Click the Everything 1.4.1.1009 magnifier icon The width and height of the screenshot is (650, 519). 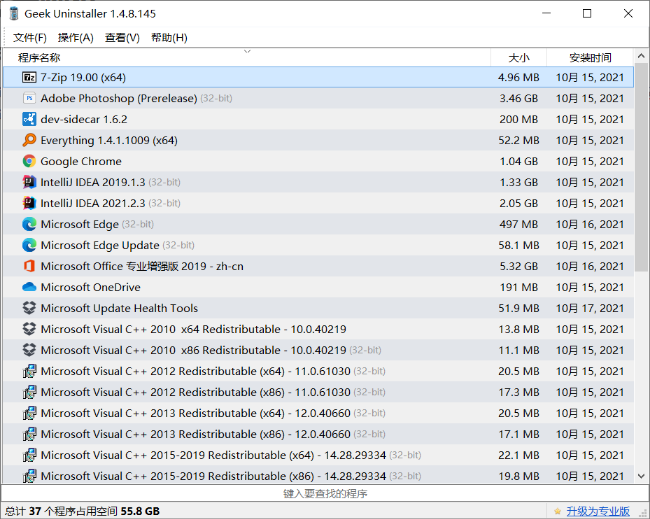pos(29,140)
